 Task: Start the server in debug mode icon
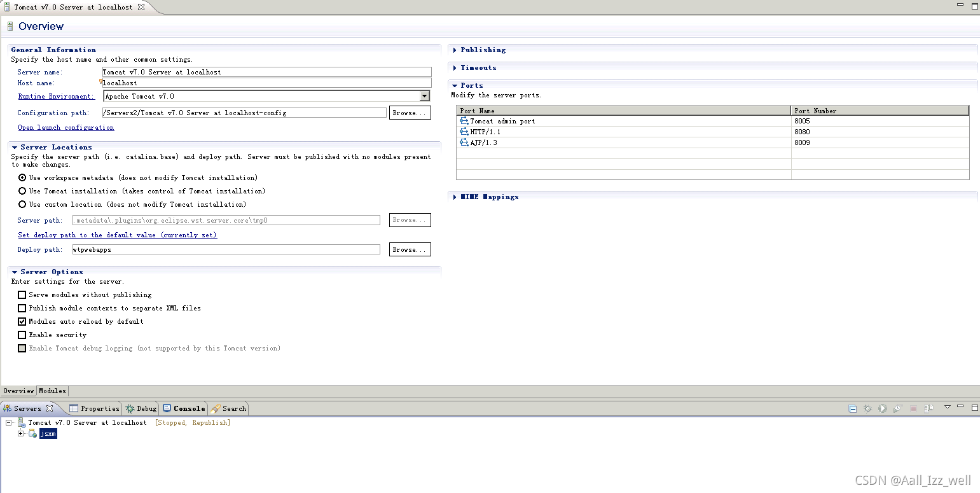(867, 408)
